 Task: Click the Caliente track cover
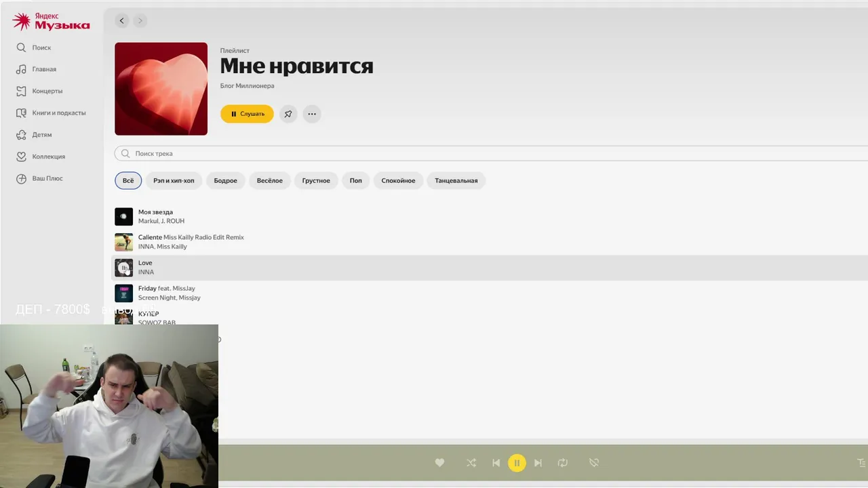pyautogui.click(x=123, y=242)
